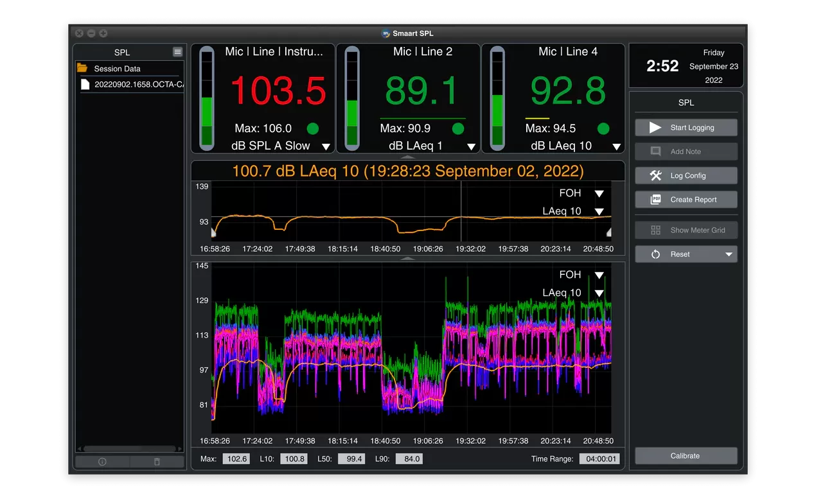The width and height of the screenshot is (816, 504).
Task: Open LAeq 10 dropdown in upper history graph
Action: point(599,211)
